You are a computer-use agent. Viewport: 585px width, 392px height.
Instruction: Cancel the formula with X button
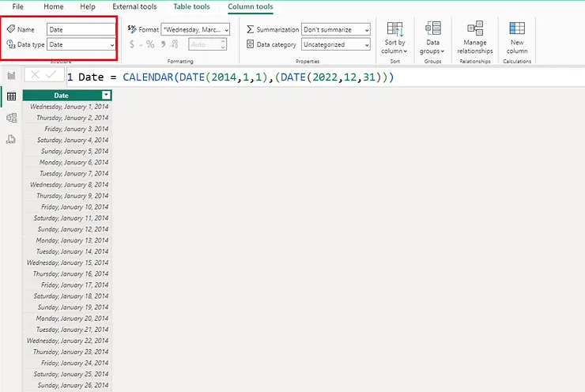point(35,75)
